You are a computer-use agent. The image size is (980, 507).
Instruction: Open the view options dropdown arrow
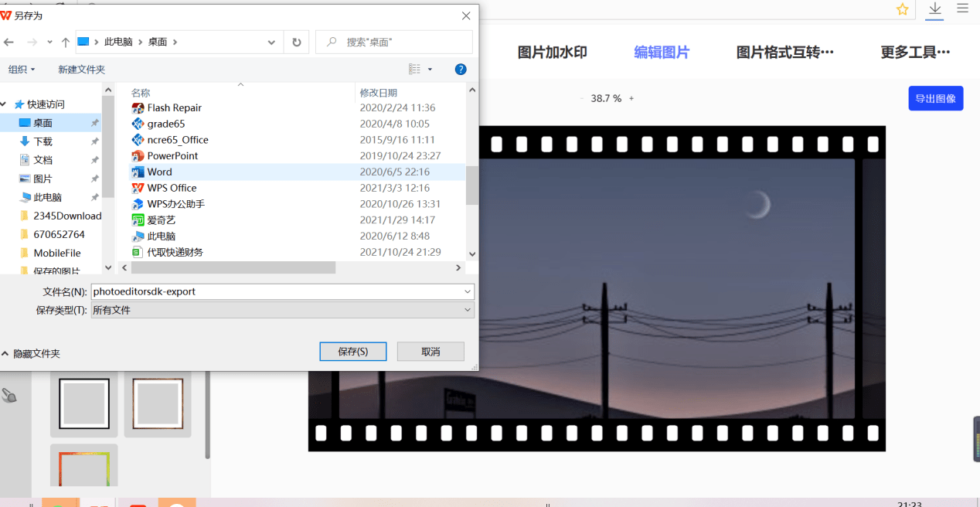pos(430,70)
